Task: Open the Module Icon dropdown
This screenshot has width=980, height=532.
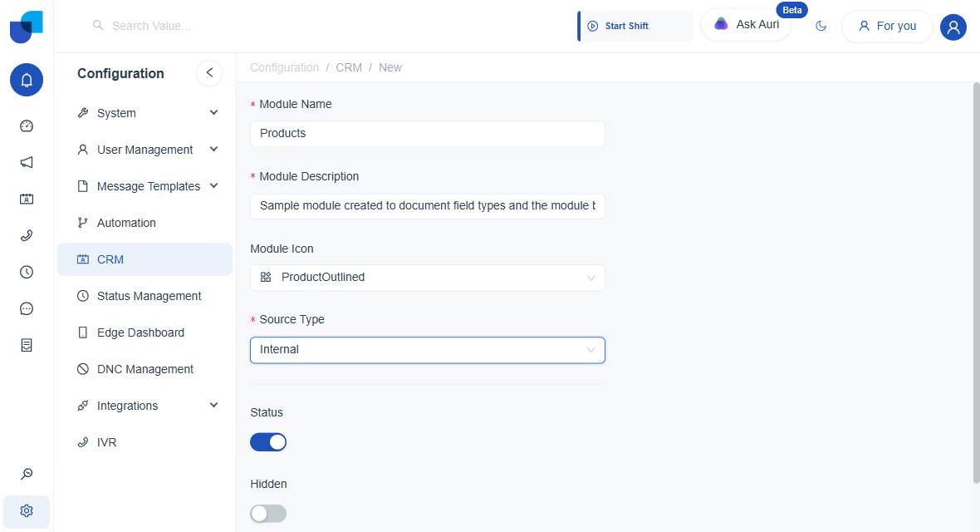Action: pyautogui.click(x=428, y=278)
